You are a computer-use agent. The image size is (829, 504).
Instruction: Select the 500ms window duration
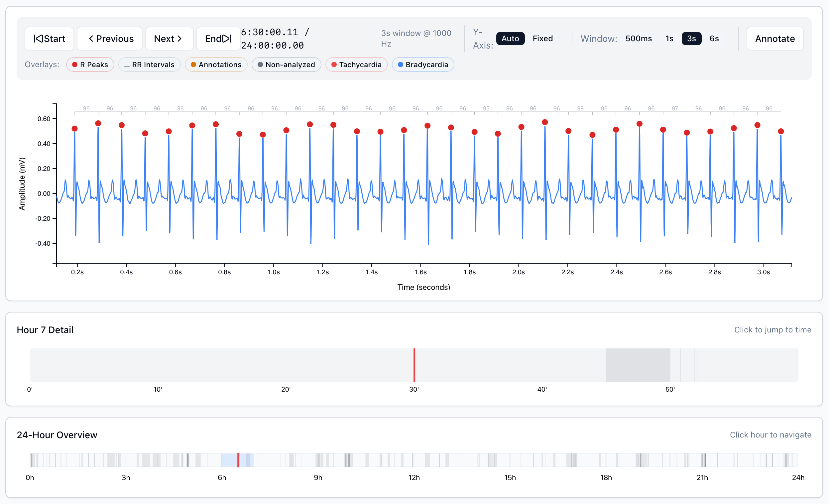pos(638,38)
